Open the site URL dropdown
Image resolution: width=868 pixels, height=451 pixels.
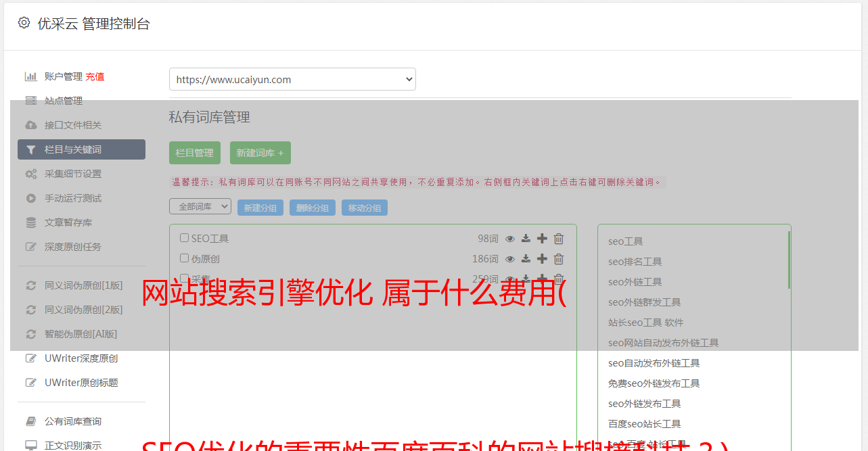(292, 79)
